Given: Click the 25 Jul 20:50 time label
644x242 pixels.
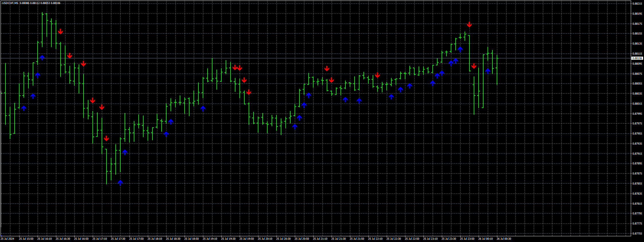Looking at the screenshot, I should click(x=302, y=239).
